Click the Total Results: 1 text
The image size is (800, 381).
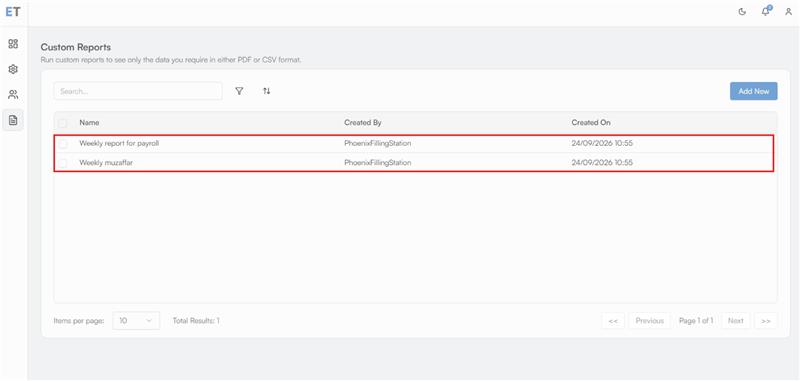point(196,321)
